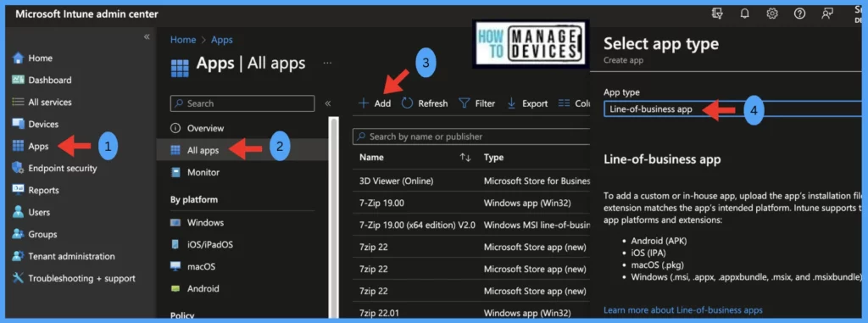The height and width of the screenshot is (323, 868).
Task: Click Microsoft Store for Business type cell
Action: (537, 181)
